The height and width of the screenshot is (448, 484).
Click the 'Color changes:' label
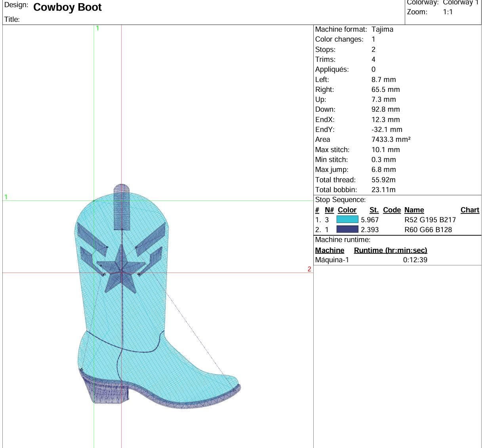[339, 39]
